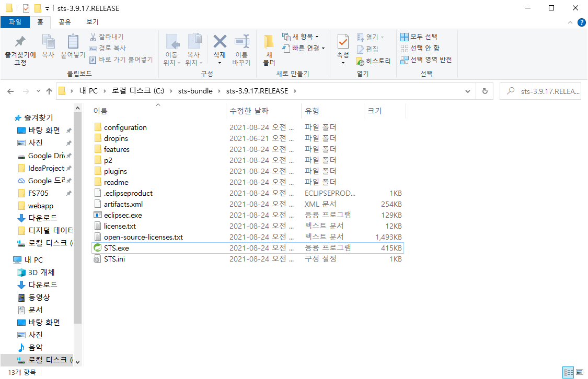Click 내 PC in the address bar
Viewport: 588px width, 379px height.
[88, 91]
